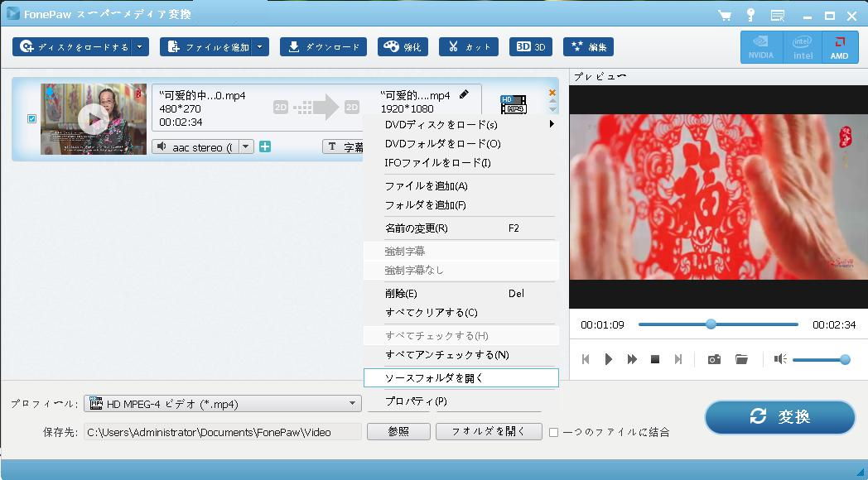Screen dimensions: 868x480
Task: Remove item with orange X icon
Action: click(x=552, y=93)
